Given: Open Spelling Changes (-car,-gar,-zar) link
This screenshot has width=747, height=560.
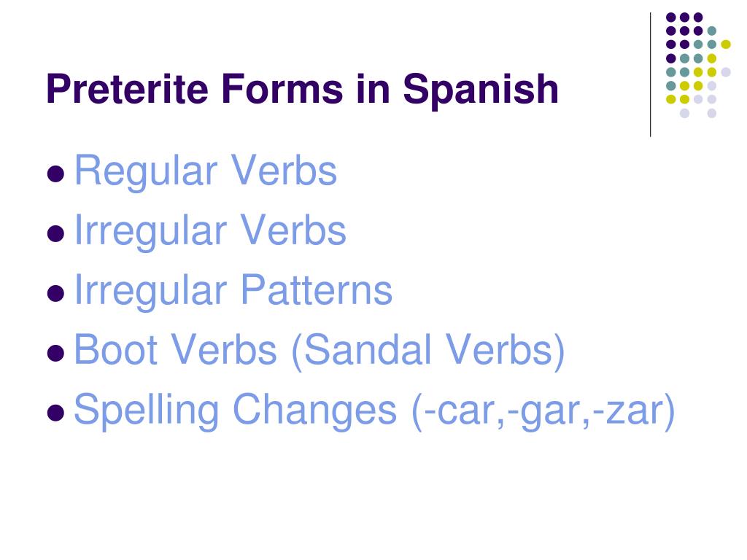Looking at the screenshot, I should tap(374, 411).
